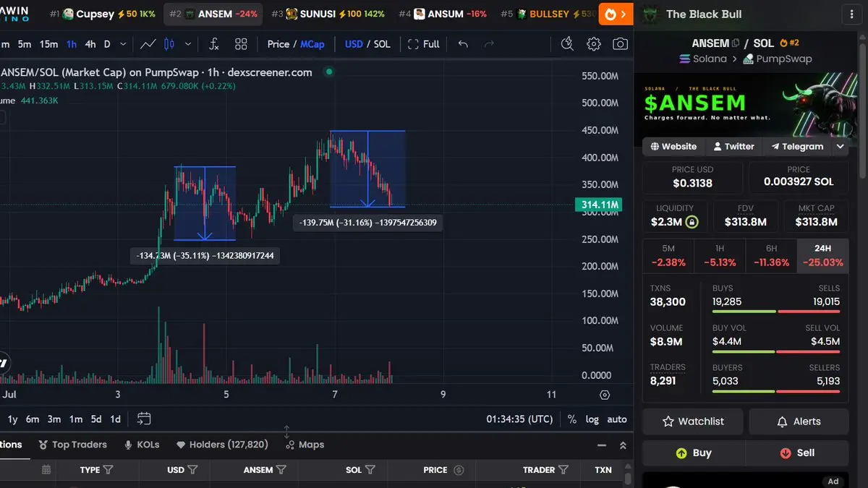
Task: Click the Twitter button
Action: 733,146
